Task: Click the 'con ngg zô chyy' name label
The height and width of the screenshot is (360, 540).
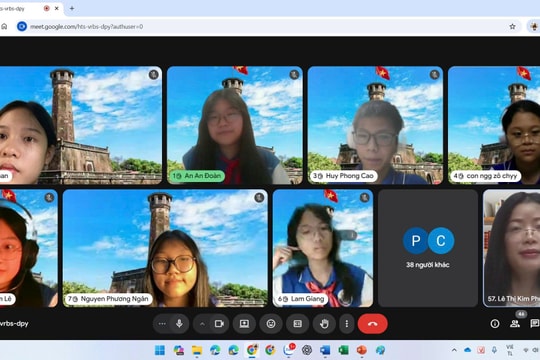Action: coord(485,176)
